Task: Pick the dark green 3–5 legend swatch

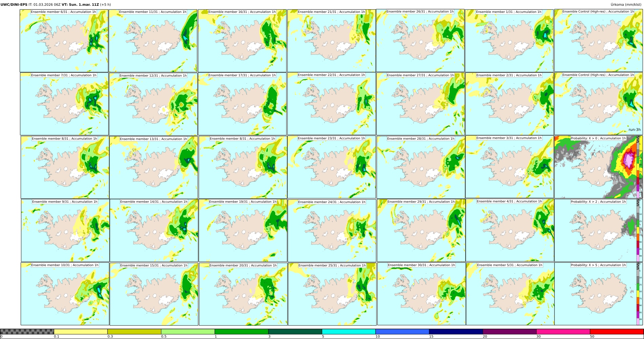Action: tap(295, 332)
